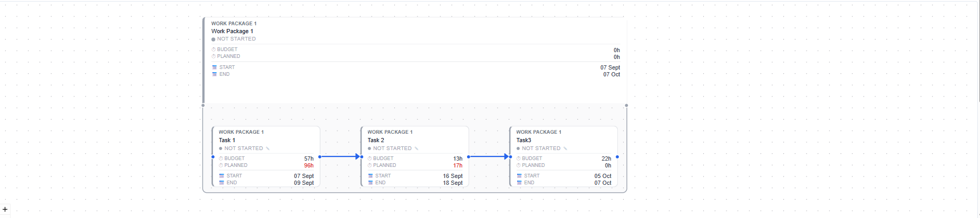Click Task 2 start date '16 Sept'
Image resolution: width=980 pixels, height=218 pixels.
point(453,176)
